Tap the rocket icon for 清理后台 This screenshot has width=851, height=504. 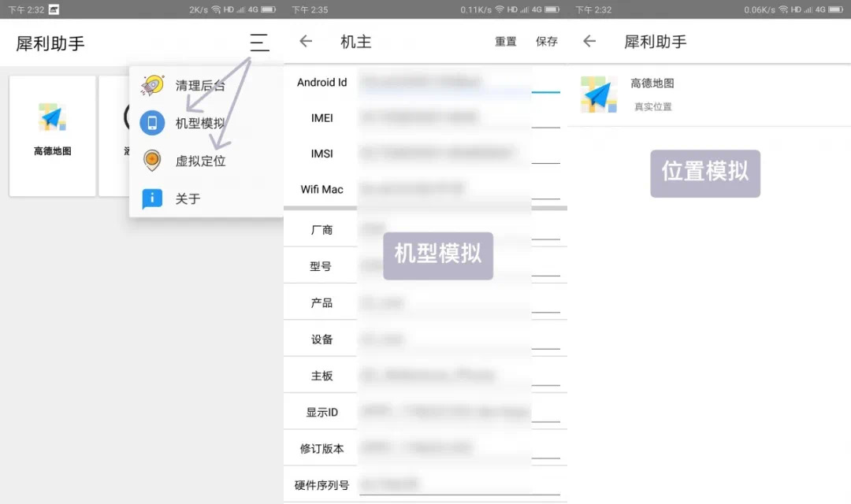[152, 85]
